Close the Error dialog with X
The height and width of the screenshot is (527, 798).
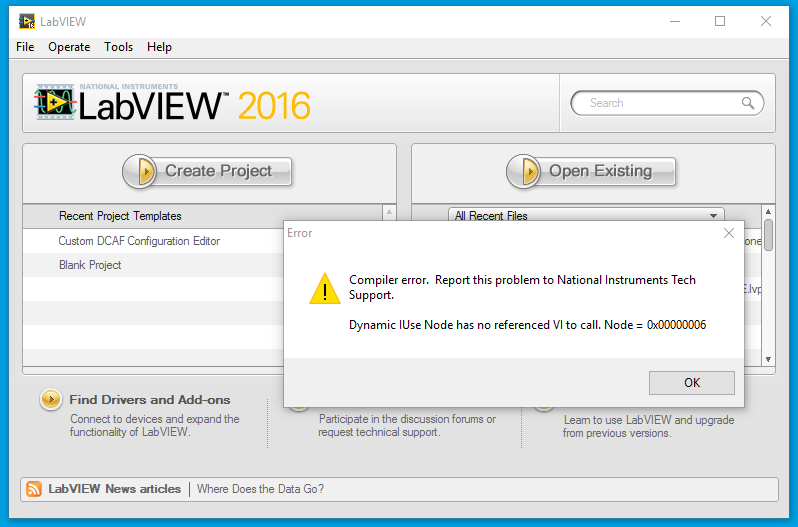(729, 233)
